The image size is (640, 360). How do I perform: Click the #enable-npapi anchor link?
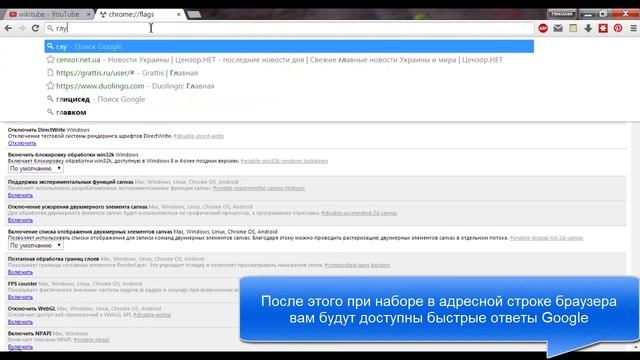(x=92, y=340)
